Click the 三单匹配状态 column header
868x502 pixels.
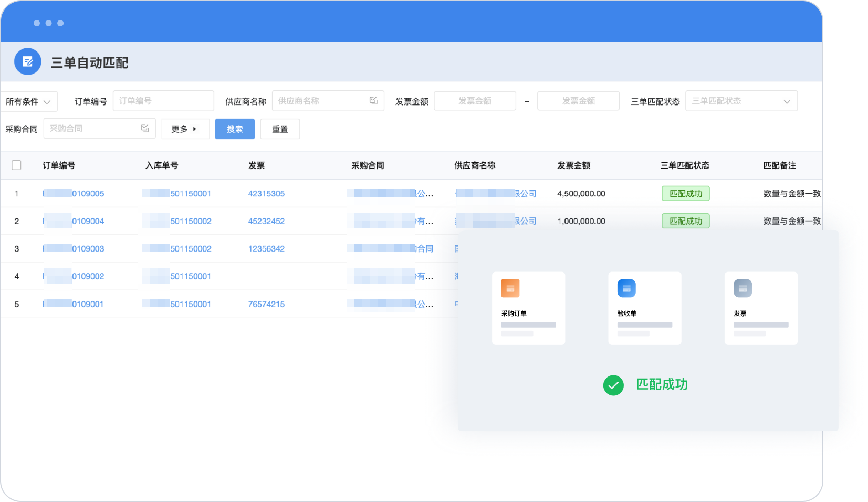point(685,165)
